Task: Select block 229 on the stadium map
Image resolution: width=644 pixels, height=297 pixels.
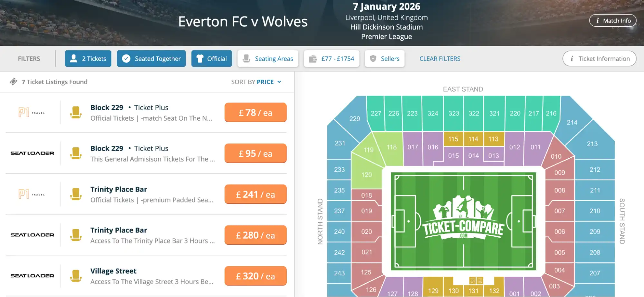Action: click(x=354, y=119)
